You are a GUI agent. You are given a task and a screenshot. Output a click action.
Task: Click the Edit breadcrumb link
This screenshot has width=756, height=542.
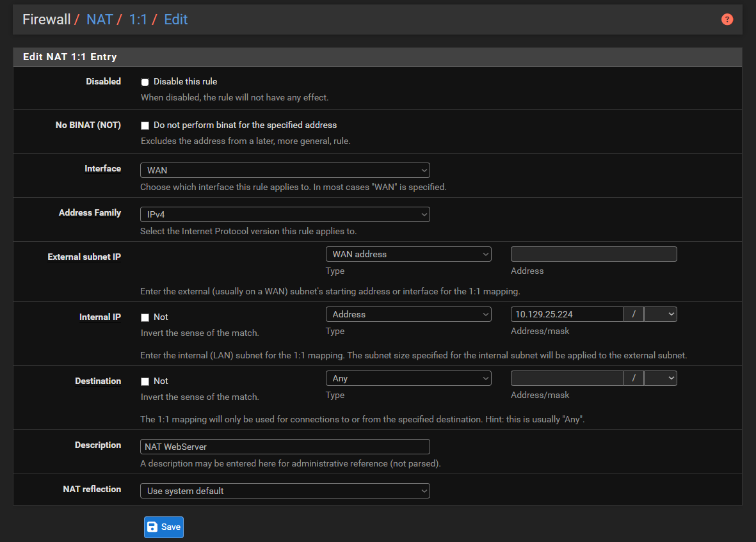click(175, 19)
